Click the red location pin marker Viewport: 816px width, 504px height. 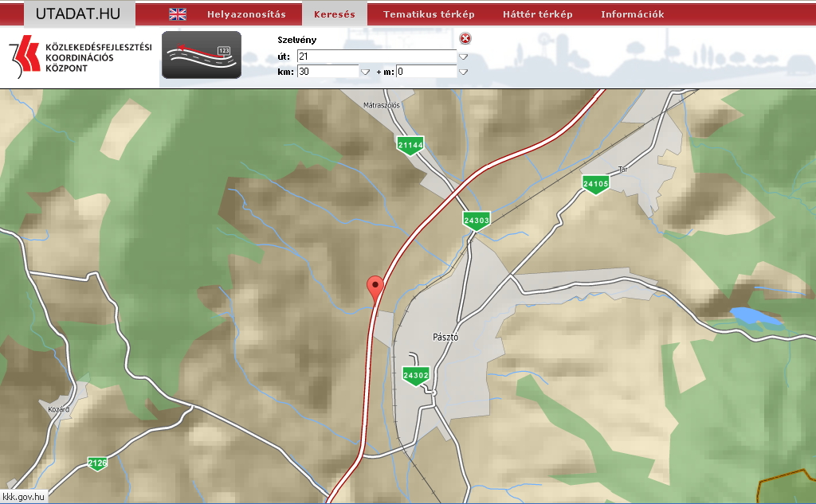374,288
